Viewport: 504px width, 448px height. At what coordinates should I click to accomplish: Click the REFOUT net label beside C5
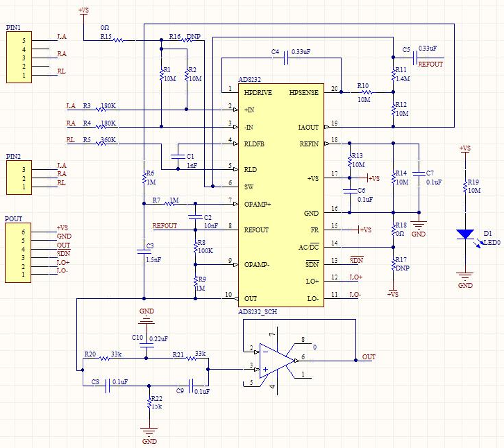pos(430,64)
